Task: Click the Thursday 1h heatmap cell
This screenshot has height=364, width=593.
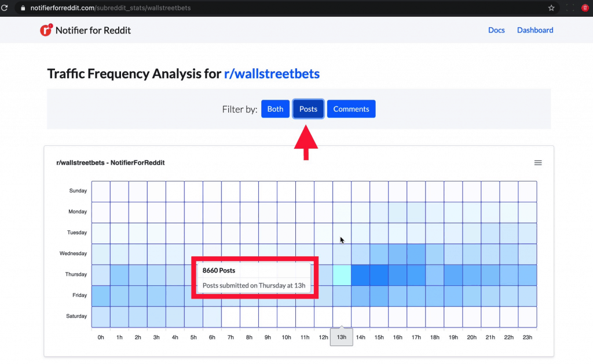Action: tap(119, 275)
